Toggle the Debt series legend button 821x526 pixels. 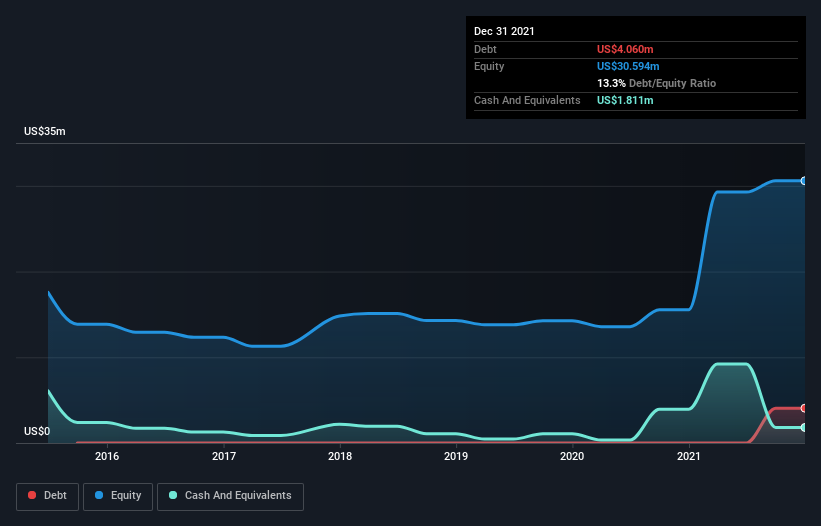tap(48, 496)
